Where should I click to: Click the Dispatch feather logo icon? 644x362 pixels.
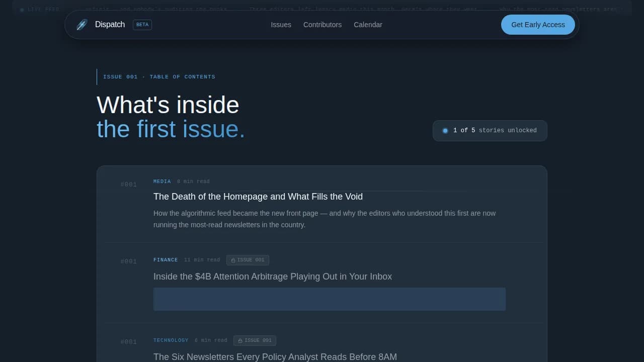[x=82, y=25]
